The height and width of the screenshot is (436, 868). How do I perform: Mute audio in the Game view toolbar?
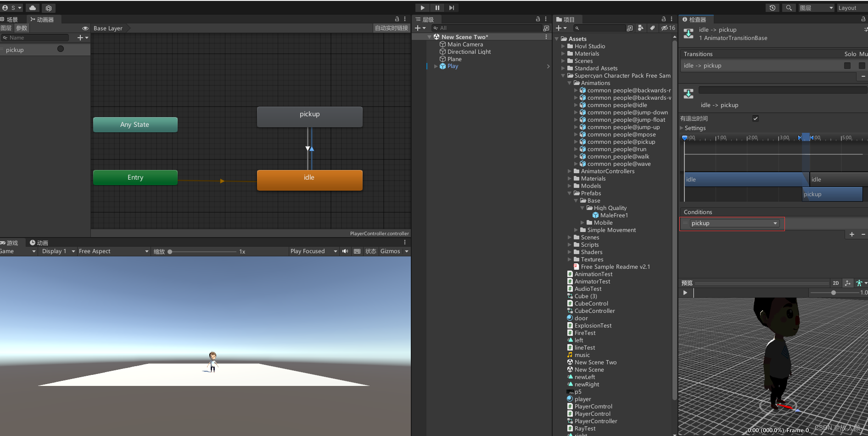click(x=345, y=251)
